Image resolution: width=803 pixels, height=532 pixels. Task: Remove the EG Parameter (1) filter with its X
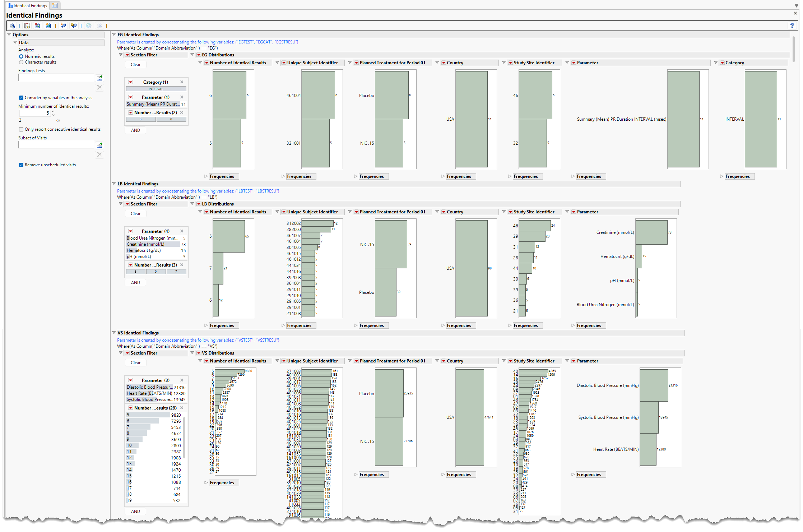(x=182, y=97)
